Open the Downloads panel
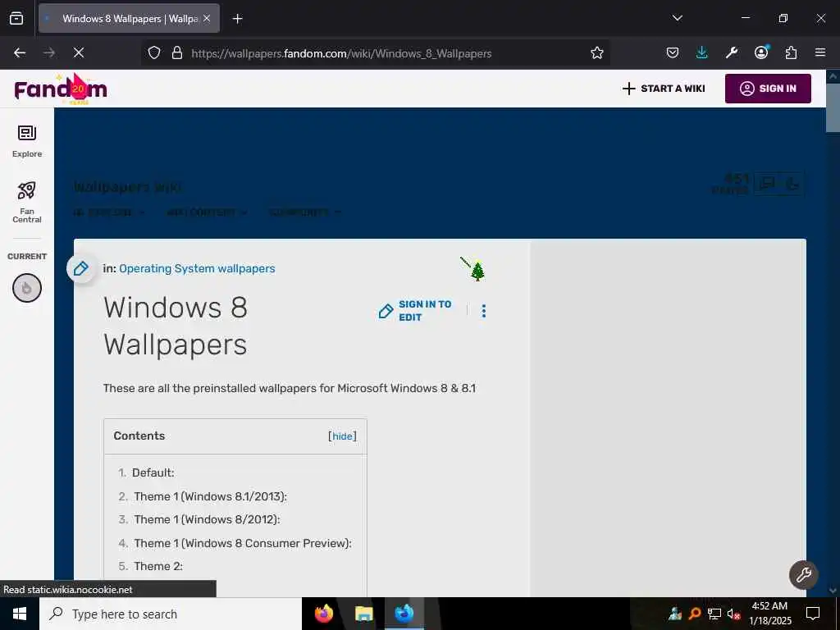This screenshot has height=630, width=840. click(702, 52)
